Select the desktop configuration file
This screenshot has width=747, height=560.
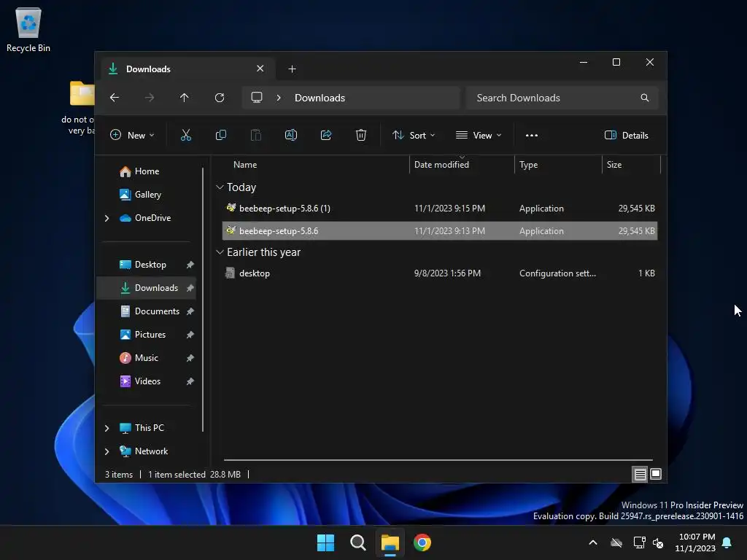[440, 273]
